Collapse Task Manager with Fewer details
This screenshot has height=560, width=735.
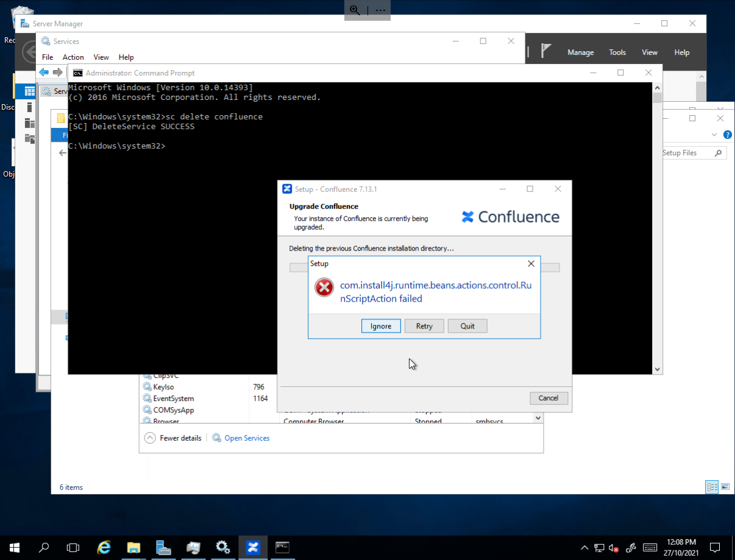(x=173, y=438)
